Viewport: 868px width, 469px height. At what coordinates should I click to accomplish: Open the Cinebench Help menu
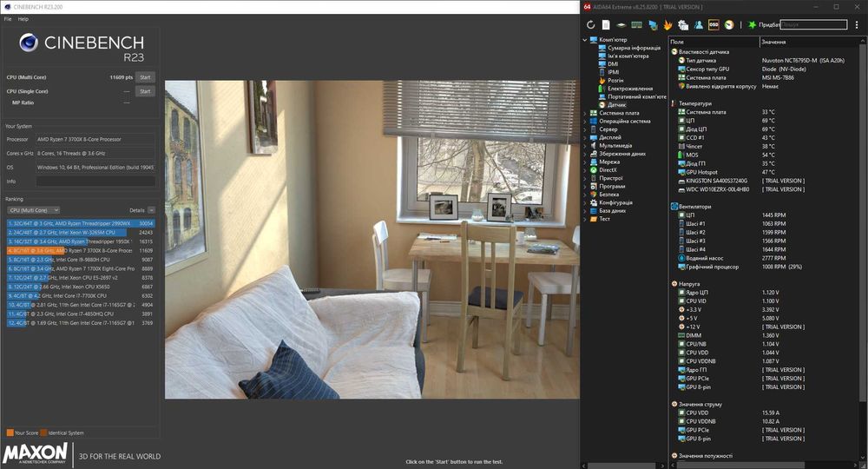[x=23, y=19]
